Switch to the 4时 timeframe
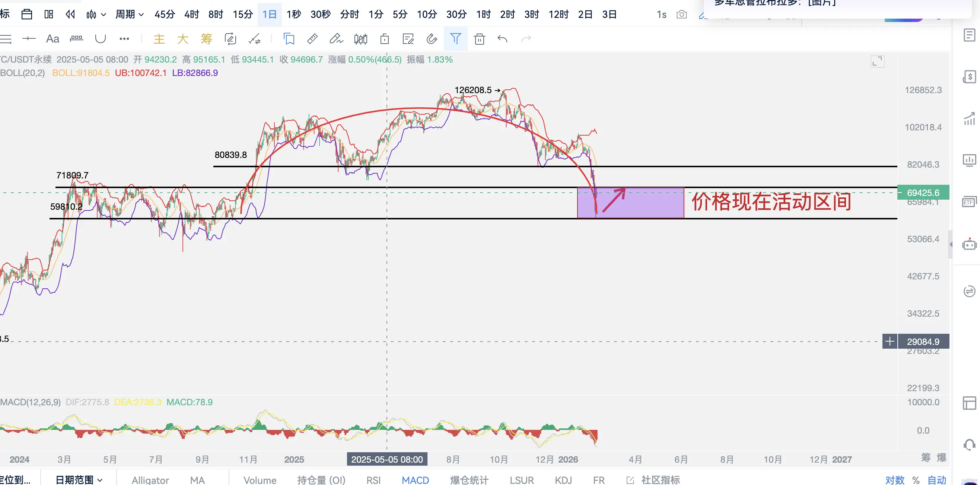 (191, 15)
